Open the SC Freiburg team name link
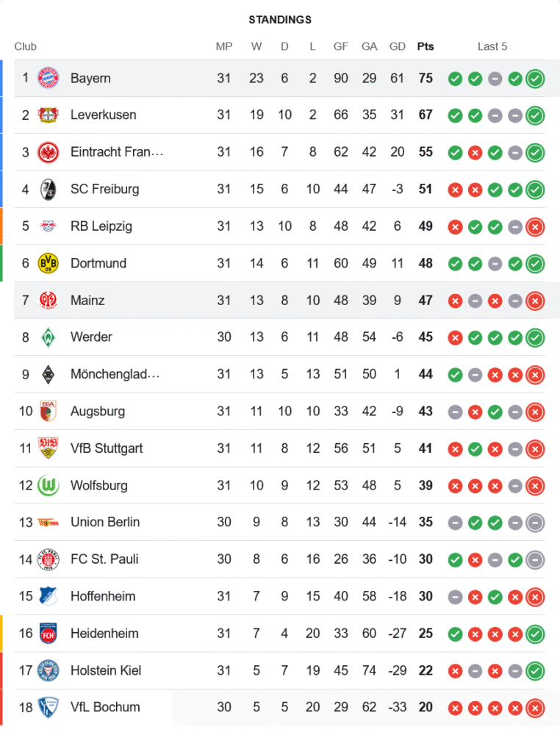Viewport: 560px width, 735px height. point(104,189)
